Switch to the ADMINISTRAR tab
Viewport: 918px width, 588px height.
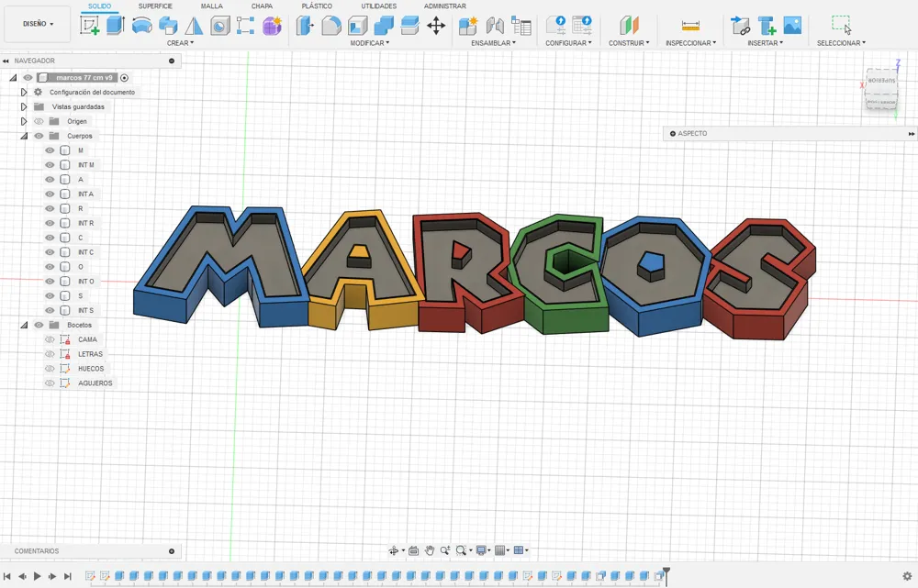(x=445, y=6)
